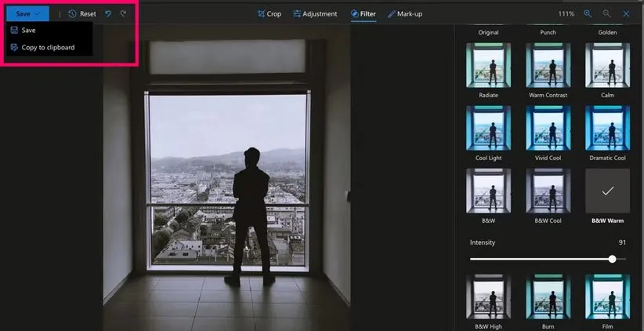644x331 pixels.
Task: Click the undo arrow icon
Action: [108, 13]
